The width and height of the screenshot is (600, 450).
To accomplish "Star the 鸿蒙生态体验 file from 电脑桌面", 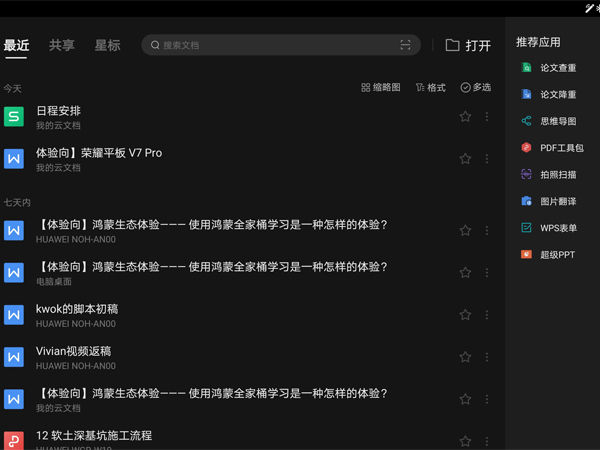I will point(465,272).
